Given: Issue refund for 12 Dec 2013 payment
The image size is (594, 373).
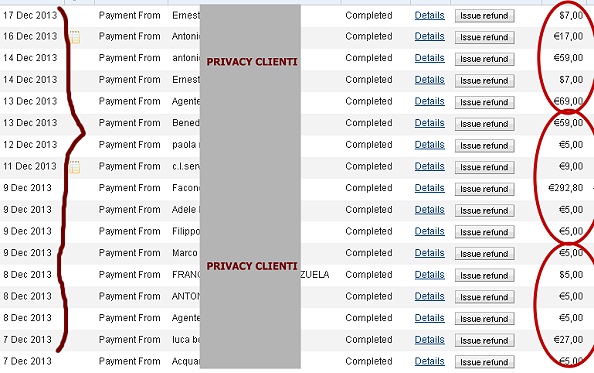Looking at the screenshot, I should coord(484,146).
